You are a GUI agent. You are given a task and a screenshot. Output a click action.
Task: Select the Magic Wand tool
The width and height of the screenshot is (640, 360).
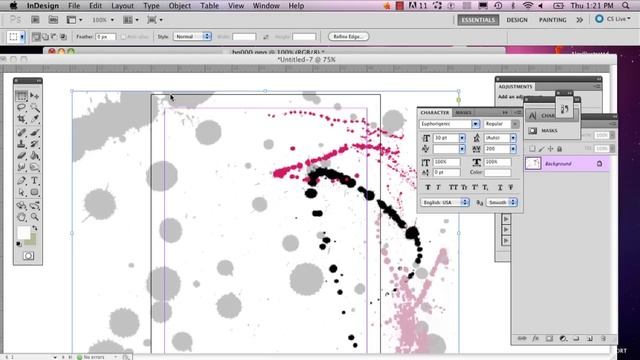coord(35,107)
